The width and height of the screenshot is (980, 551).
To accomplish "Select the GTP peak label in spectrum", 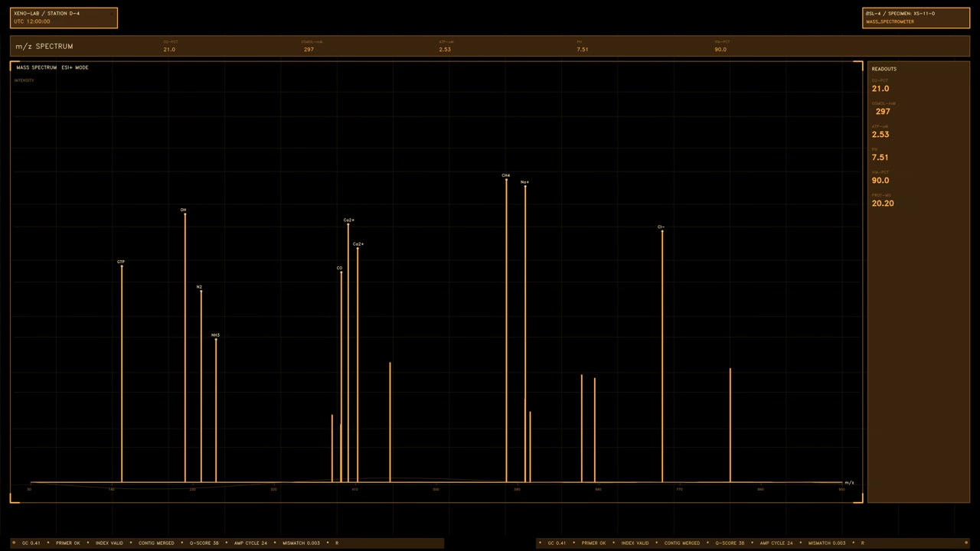I will coord(121,262).
